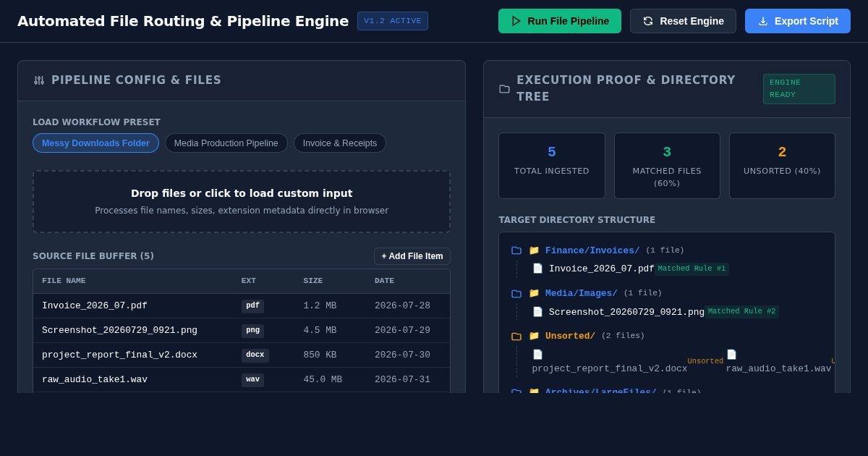Click the DATE column header
This screenshot has height=456, width=868.
(x=385, y=281)
